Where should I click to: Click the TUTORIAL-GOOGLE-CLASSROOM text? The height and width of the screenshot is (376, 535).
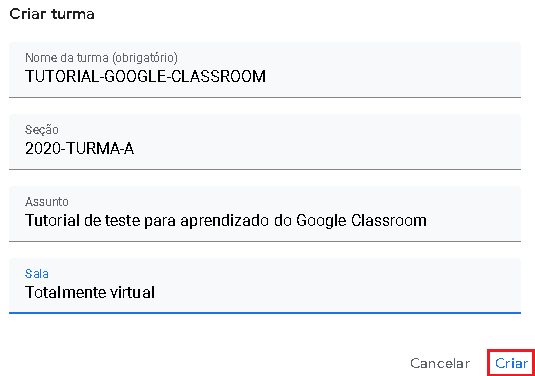pyautogui.click(x=145, y=76)
